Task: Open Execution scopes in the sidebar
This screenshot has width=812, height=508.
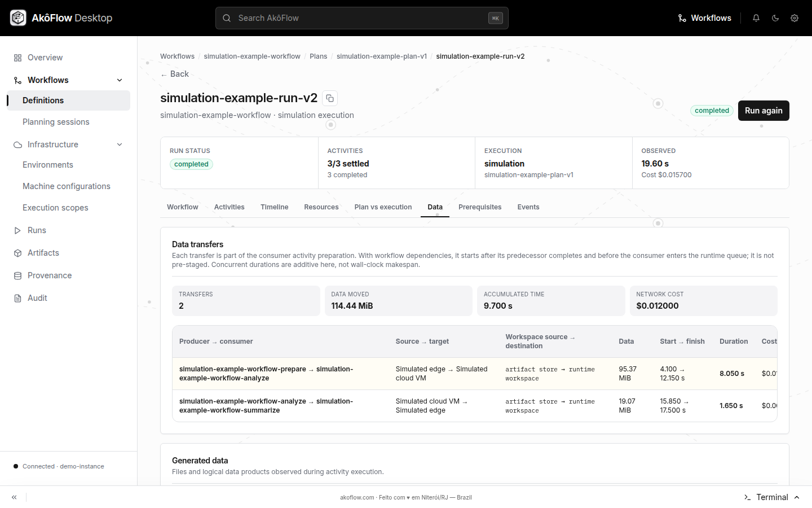Action: (68, 208)
